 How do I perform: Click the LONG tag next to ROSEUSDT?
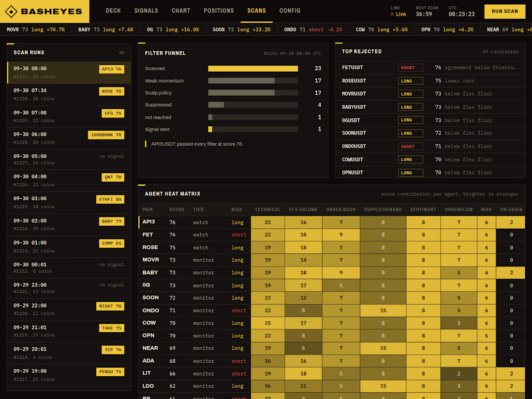click(411, 81)
